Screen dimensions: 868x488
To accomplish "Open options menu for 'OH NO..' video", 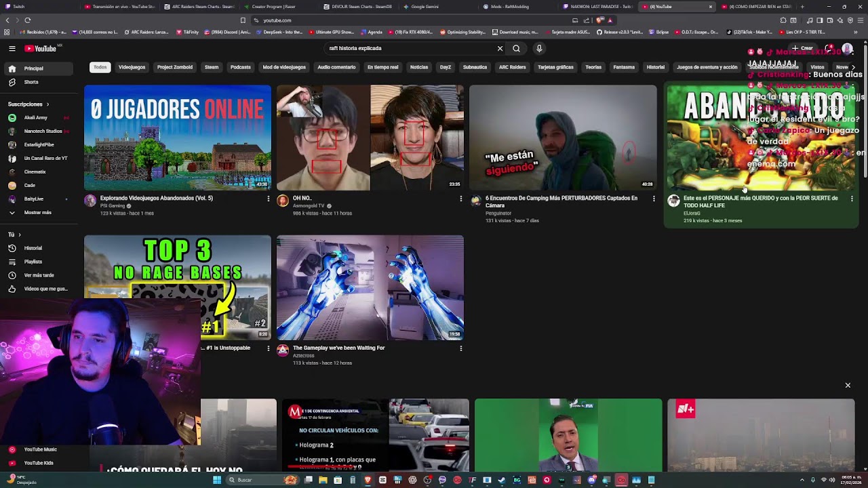I will [x=461, y=199].
